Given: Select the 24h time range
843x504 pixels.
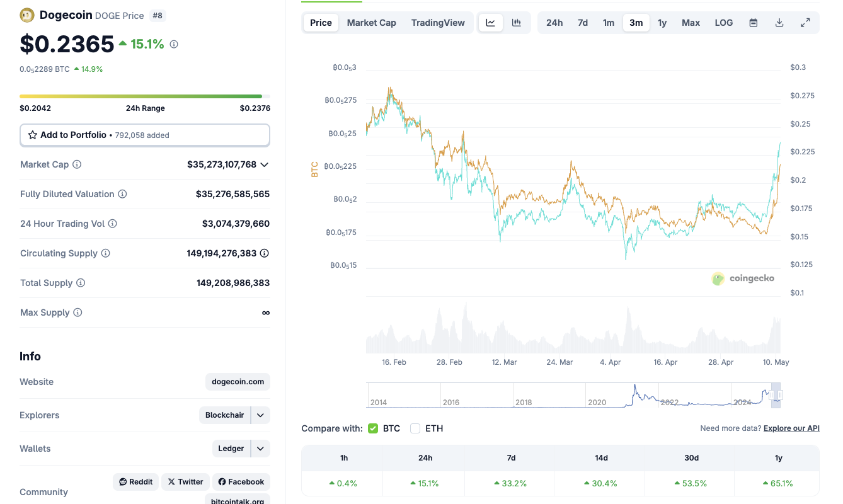Looking at the screenshot, I should tap(554, 23).
